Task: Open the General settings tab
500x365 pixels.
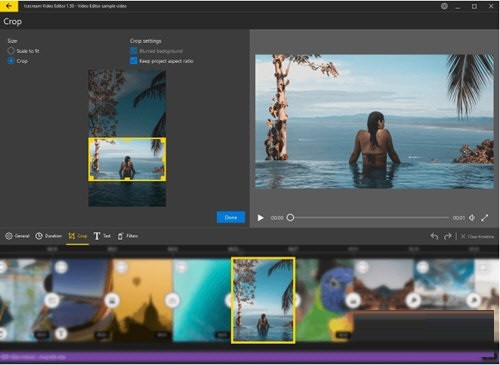Action: [17, 236]
